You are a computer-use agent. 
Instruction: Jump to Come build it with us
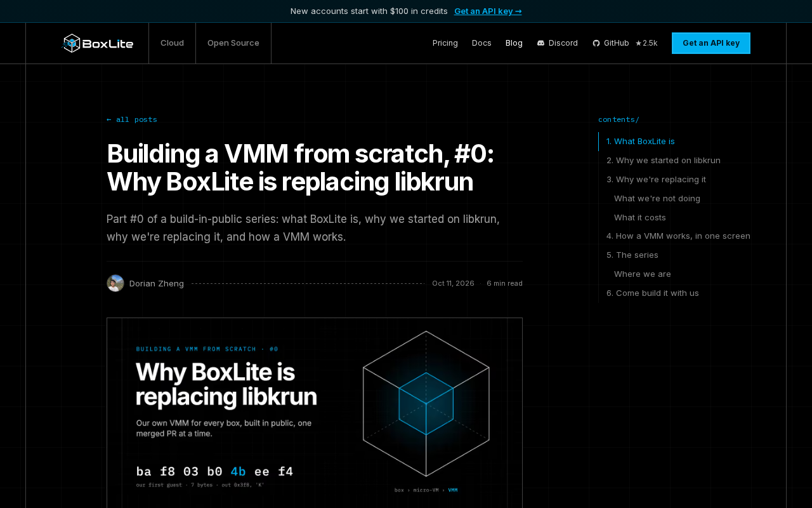click(x=653, y=293)
